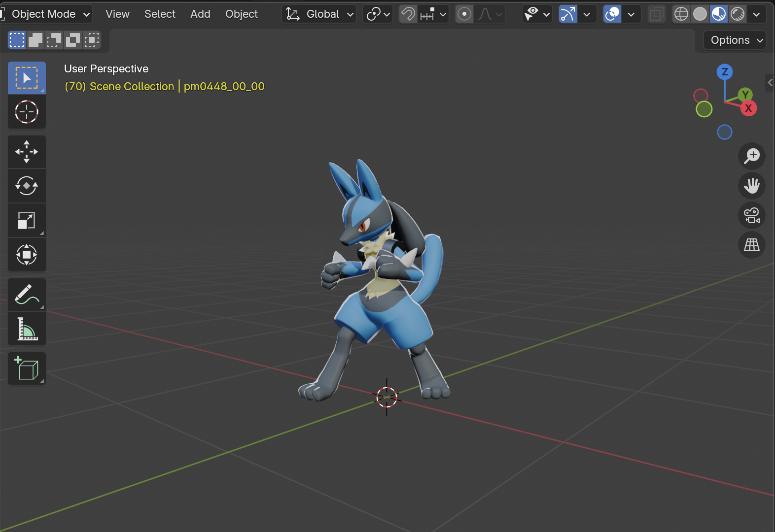Switch perspective/orthographic grid button
Viewport: 775px width, 532px height.
click(x=752, y=245)
